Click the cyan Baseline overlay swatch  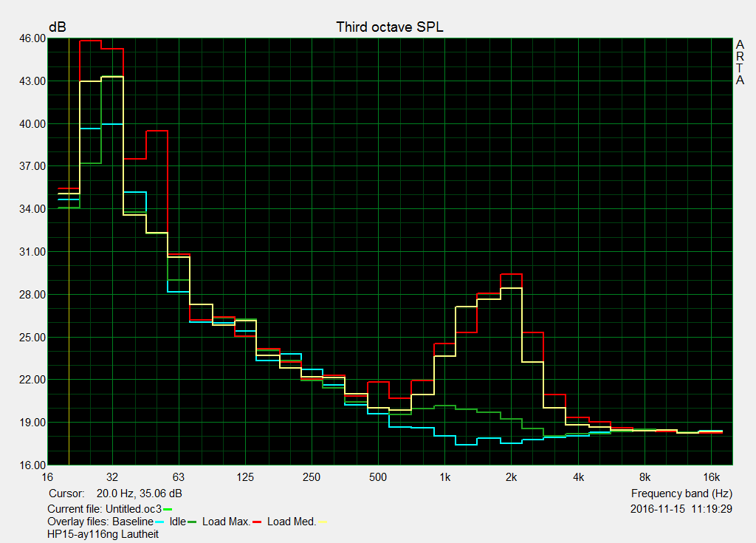[159, 522]
